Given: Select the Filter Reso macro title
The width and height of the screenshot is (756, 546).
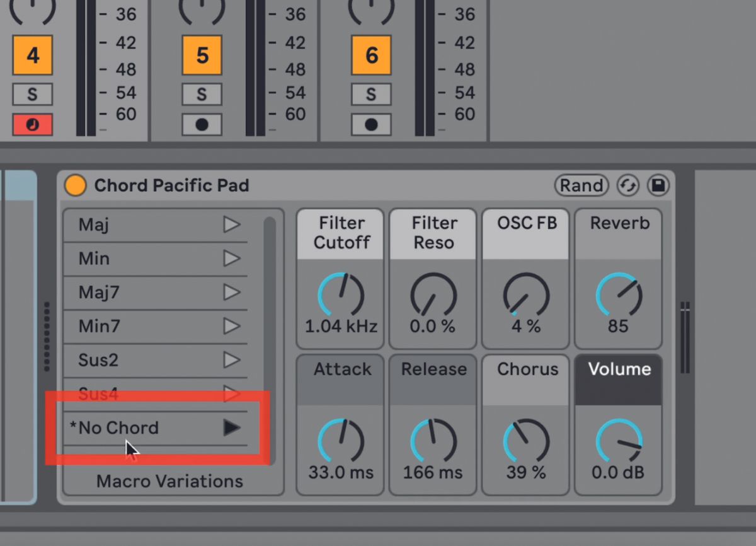Looking at the screenshot, I should click(x=434, y=233).
